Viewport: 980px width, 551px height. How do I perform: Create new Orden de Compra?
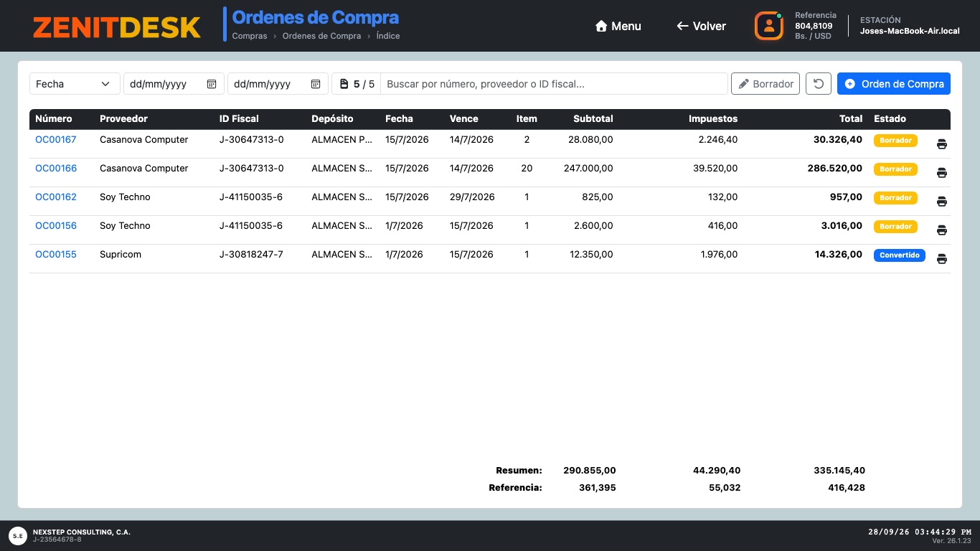894,84
